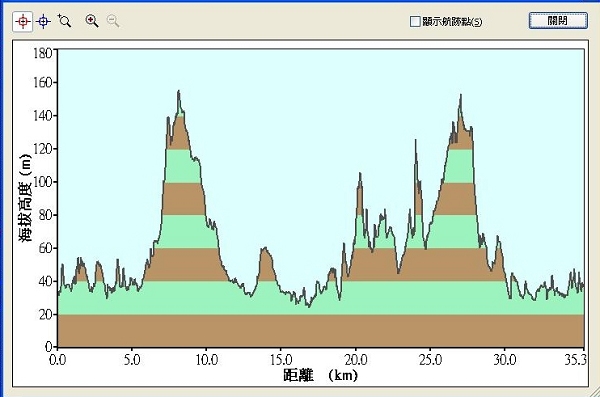Image resolution: width=600 pixels, height=397 pixels.
Task: Click the 25.0 distance axis label
Action: [430, 360]
